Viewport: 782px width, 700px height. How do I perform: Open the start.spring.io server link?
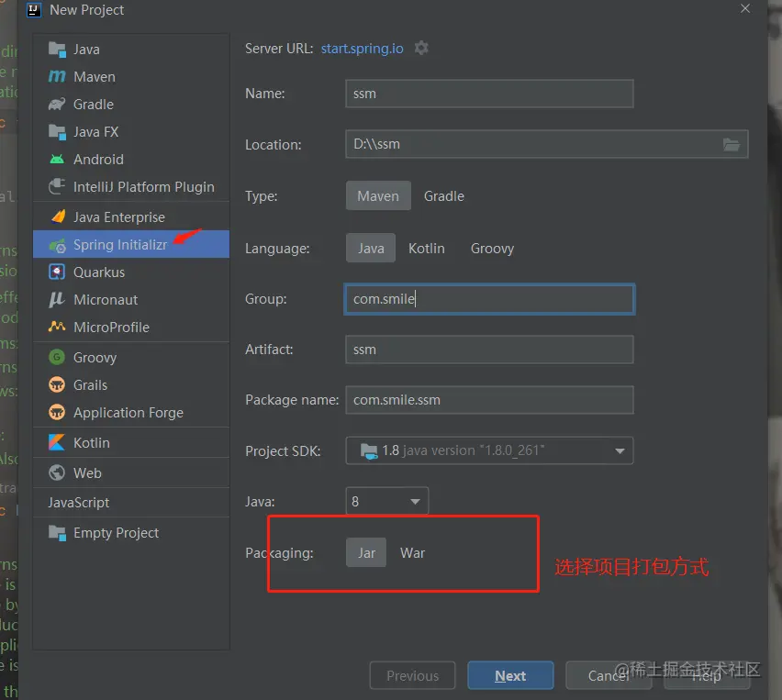pos(362,49)
